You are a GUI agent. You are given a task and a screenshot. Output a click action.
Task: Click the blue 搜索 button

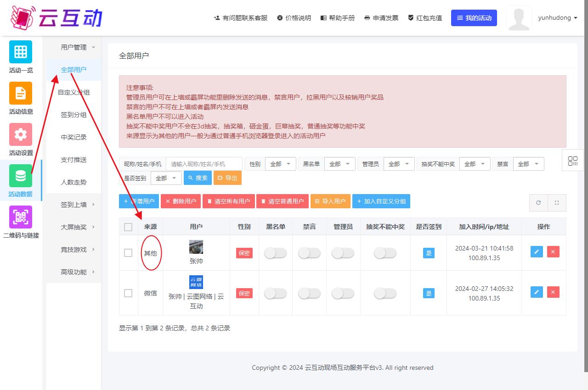click(x=198, y=178)
